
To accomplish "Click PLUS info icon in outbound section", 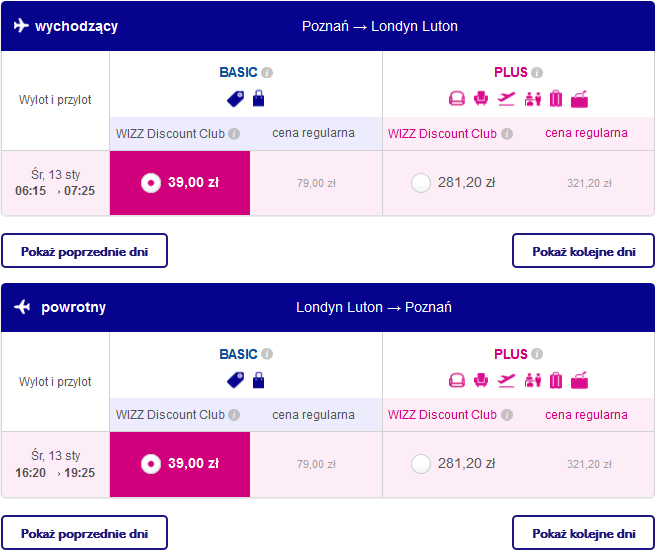I will [537, 73].
